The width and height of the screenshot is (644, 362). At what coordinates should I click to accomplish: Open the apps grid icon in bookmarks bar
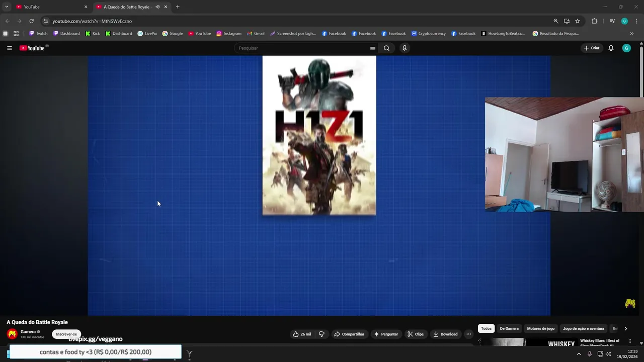coord(16,34)
